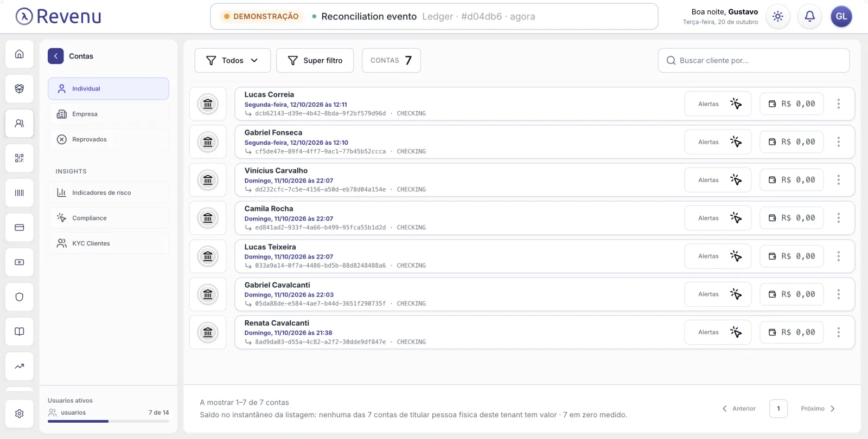The image size is (868, 439).
Task: Open the settings gear in left rail
Action: pos(20,414)
